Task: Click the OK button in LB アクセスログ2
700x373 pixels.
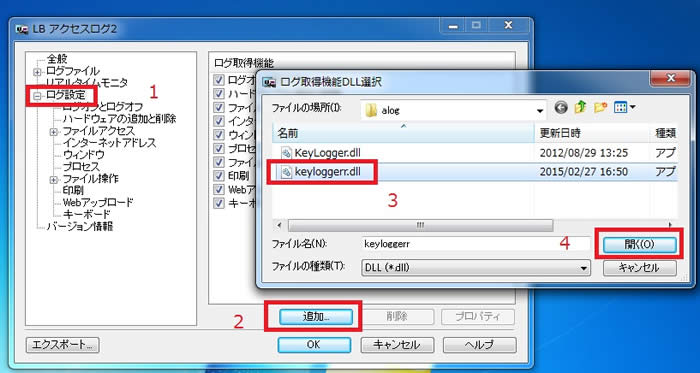Action: [314, 345]
